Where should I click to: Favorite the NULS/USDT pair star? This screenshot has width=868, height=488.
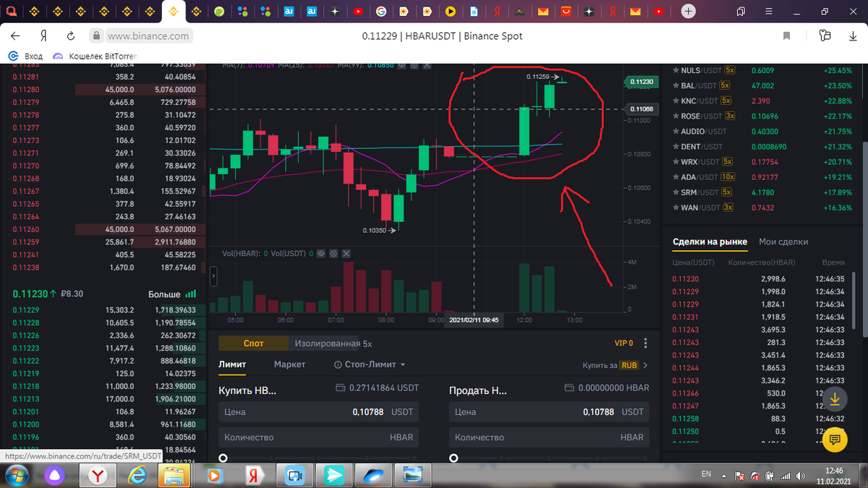pos(676,70)
